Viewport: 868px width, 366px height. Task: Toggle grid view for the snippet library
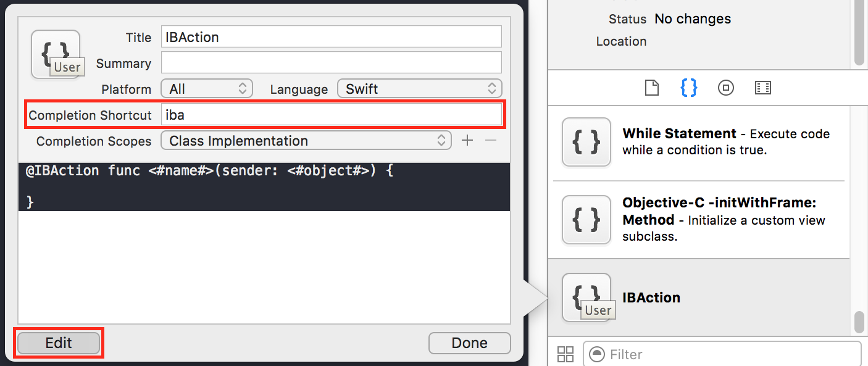tap(565, 354)
